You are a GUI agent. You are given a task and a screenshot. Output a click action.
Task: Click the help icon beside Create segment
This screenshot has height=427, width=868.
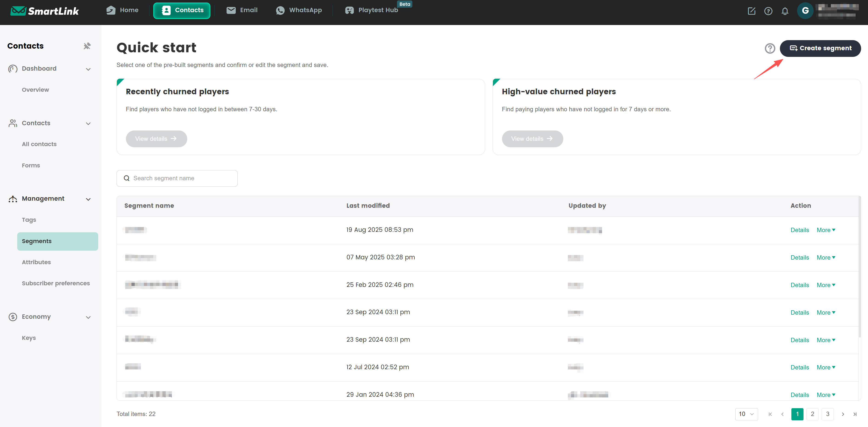[770, 48]
